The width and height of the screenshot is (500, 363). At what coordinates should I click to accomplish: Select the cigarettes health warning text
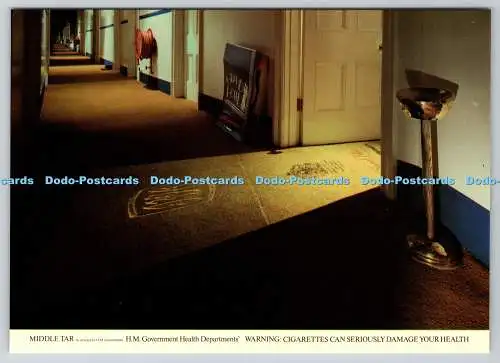(x=357, y=339)
